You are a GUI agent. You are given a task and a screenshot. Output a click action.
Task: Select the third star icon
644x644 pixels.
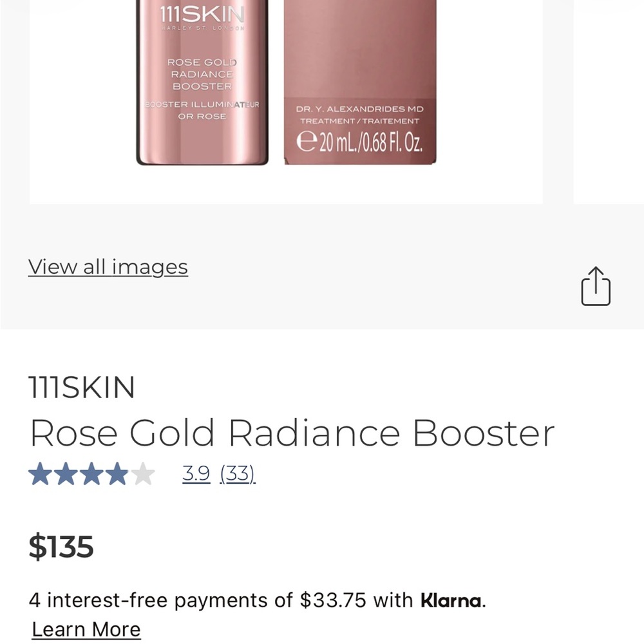click(x=91, y=473)
